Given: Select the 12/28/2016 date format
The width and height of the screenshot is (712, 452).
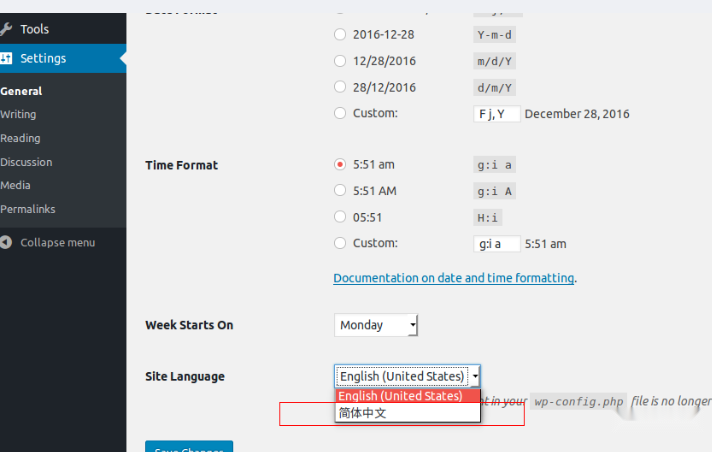Looking at the screenshot, I should point(340,61).
